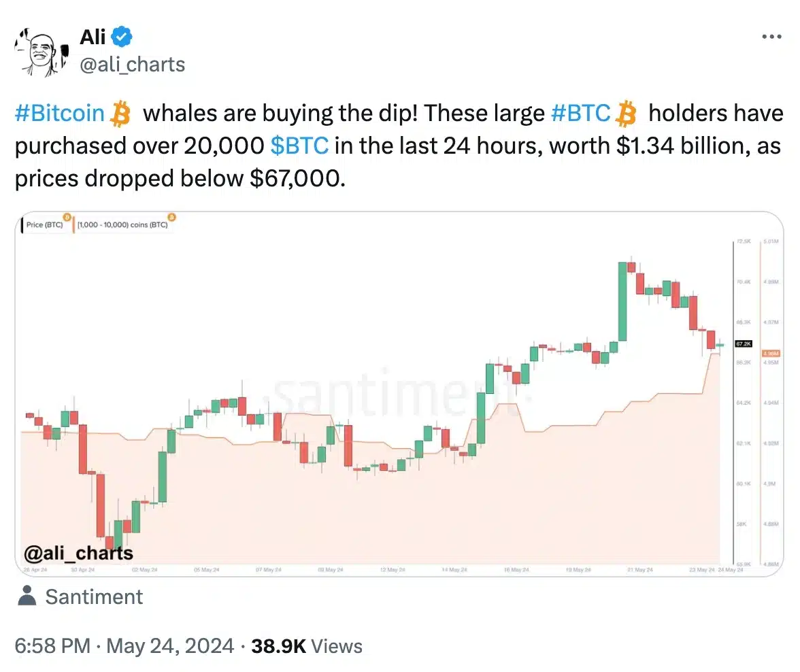Click the 38.9K Views count
This screenshot has width=800, height=672.
click(x=307, y=646)
